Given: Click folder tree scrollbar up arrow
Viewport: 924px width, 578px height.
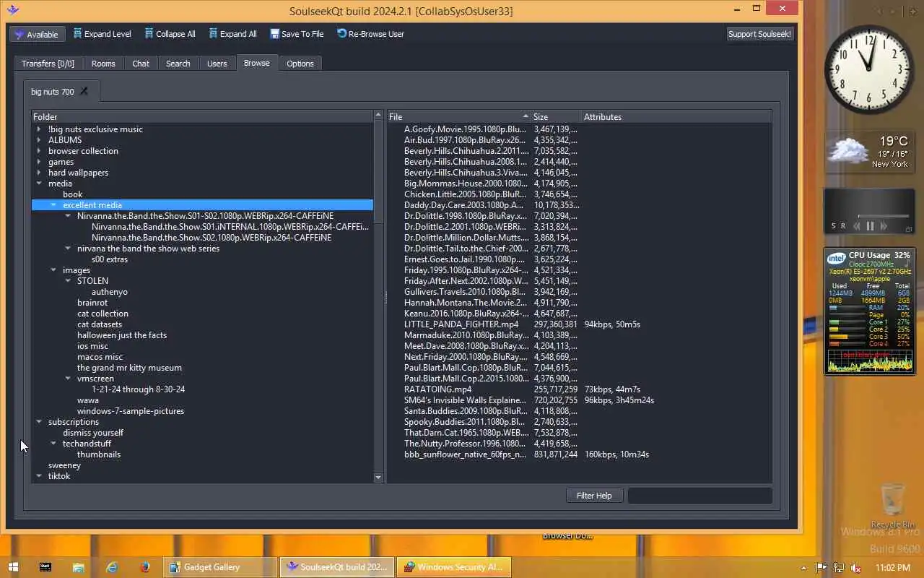Looking at the screenshot, I should coord(378,116).
